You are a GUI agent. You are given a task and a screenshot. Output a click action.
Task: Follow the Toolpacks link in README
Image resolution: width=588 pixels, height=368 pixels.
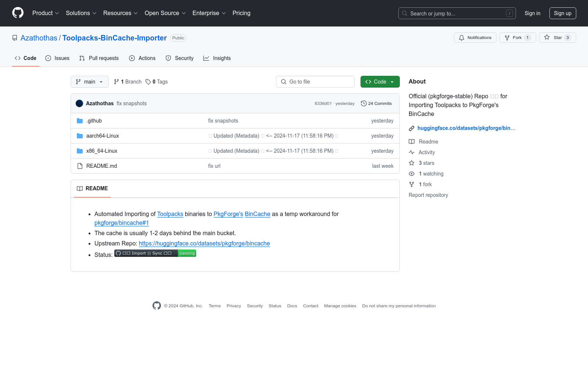point(170,214)
